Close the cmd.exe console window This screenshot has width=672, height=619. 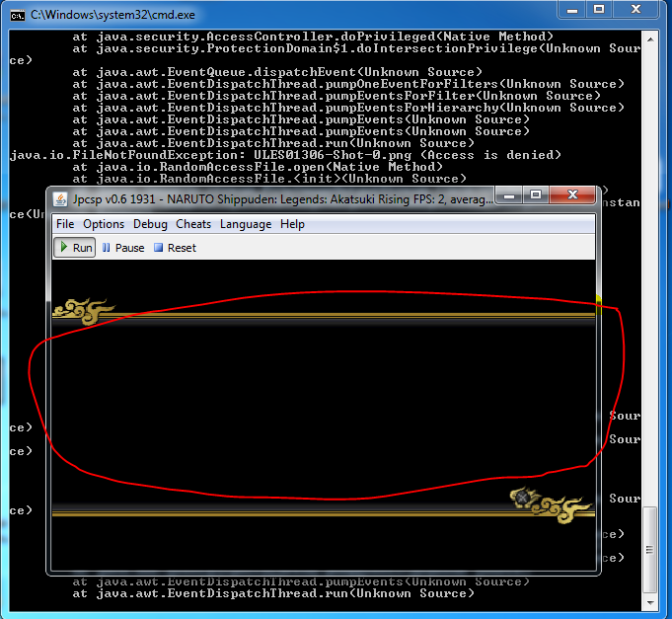[637, 9]
